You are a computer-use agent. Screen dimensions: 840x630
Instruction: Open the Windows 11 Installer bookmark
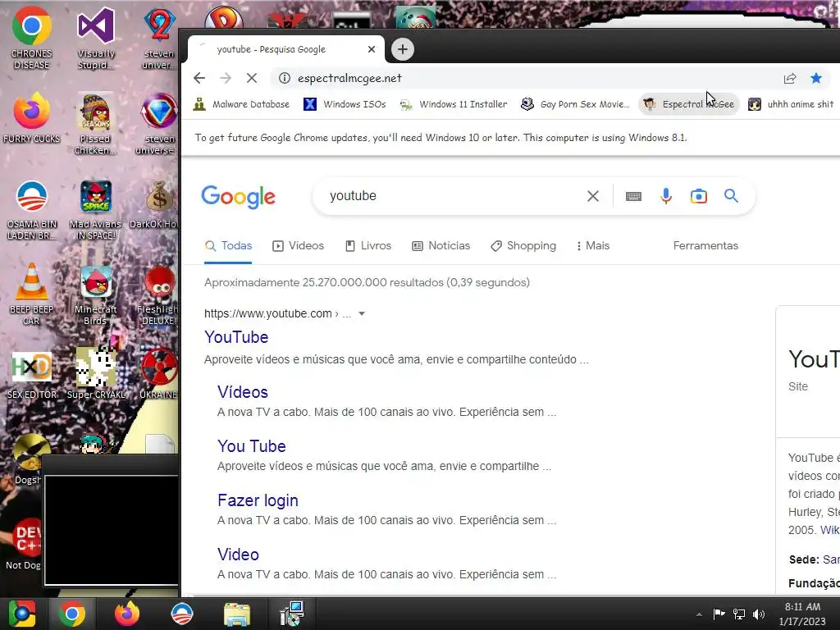[453, 104]
